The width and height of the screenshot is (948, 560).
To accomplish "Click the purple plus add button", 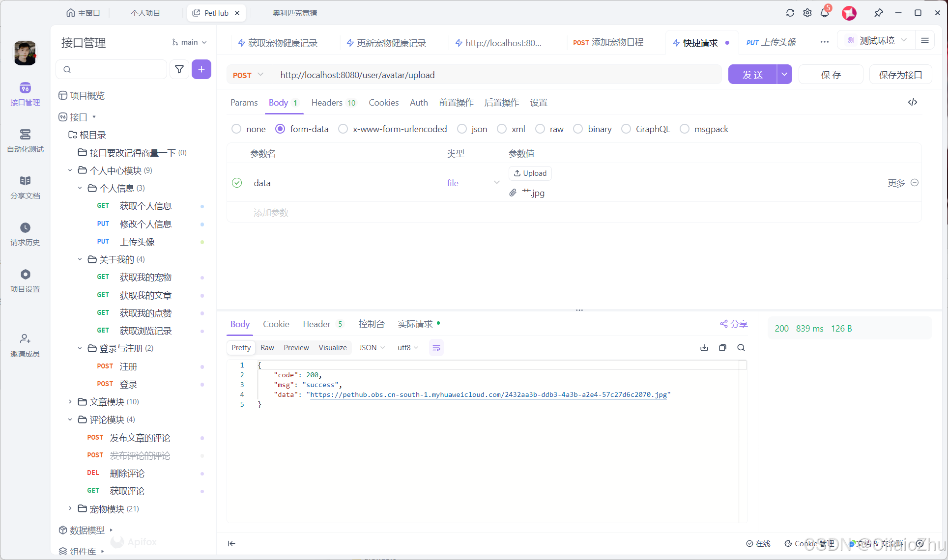I will 201,69.
